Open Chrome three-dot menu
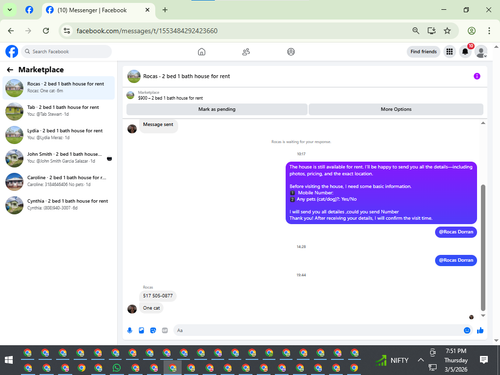The width and height of the screenshot is (500, 375). click(489, 31)
